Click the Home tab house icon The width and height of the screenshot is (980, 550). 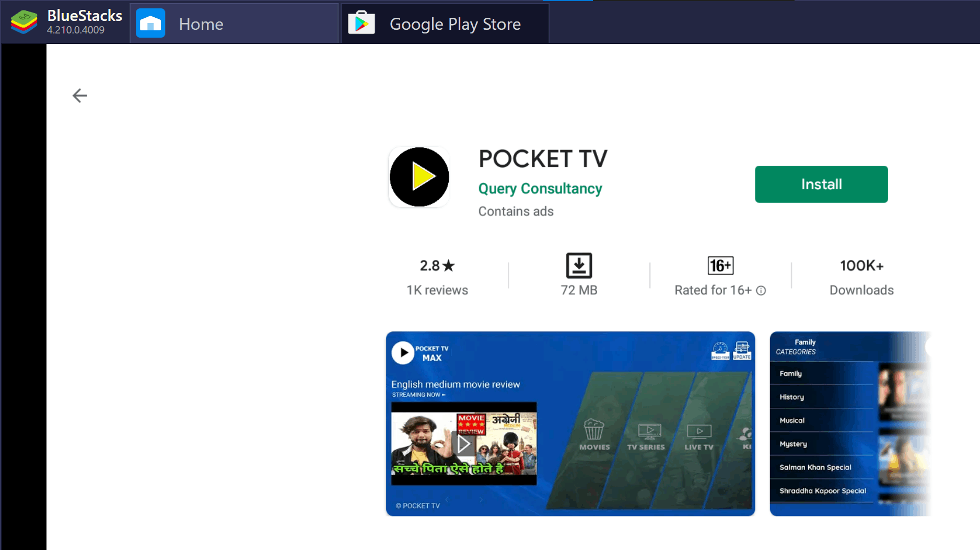click(x=150, y=23)
